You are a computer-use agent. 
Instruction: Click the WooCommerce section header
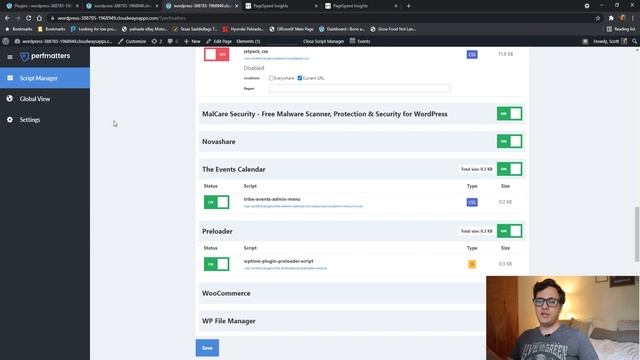[x=342, y=293]
